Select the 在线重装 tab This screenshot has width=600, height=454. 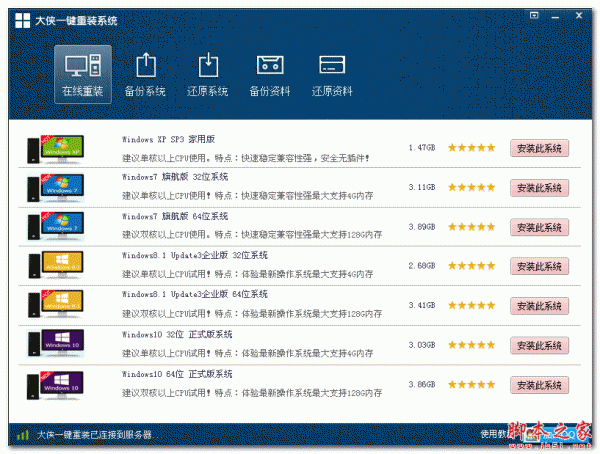83,75
